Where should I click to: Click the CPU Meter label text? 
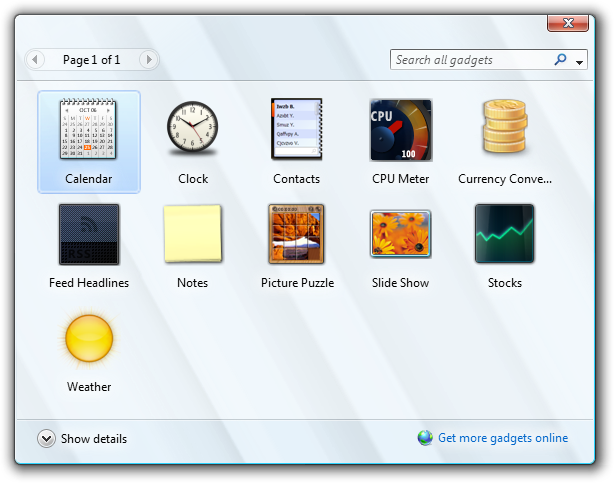tap(401, 179)
